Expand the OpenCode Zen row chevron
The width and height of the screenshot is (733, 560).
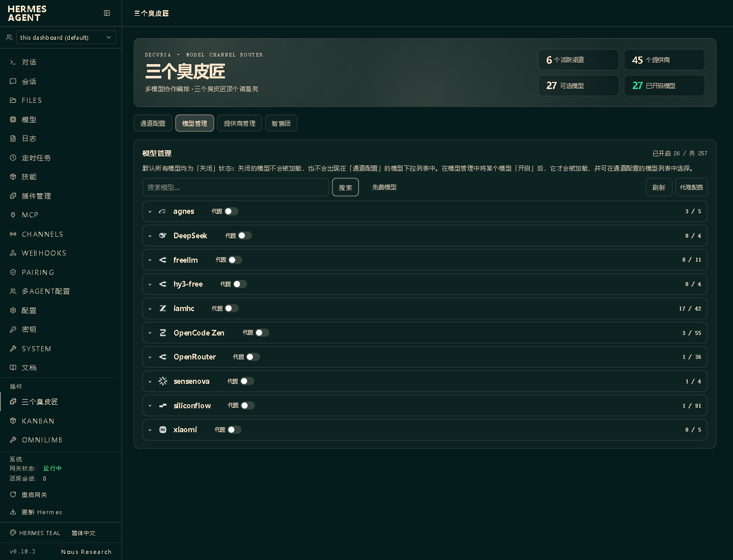tap(150, 333)
